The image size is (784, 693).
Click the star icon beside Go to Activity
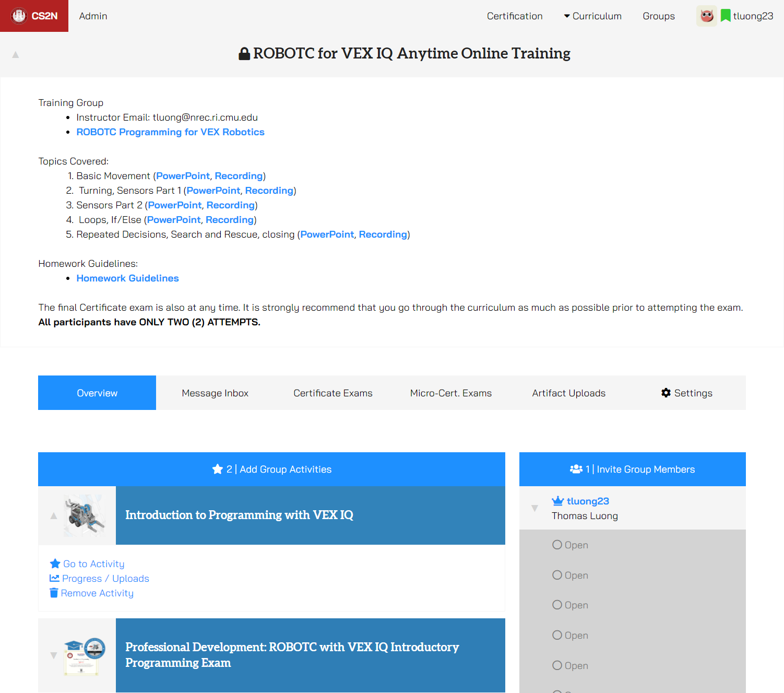coord(55,563)
